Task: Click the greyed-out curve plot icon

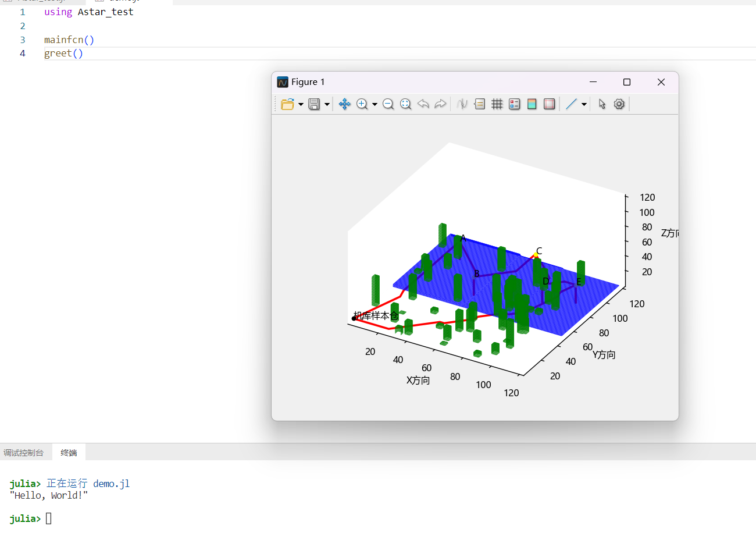Action: (x=462, y=104)
